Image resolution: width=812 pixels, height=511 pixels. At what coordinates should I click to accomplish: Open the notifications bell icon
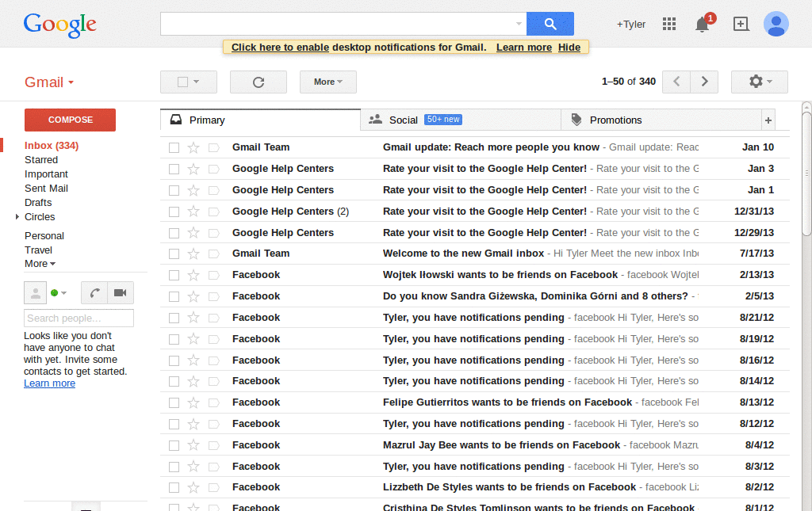tap(703, 25)
